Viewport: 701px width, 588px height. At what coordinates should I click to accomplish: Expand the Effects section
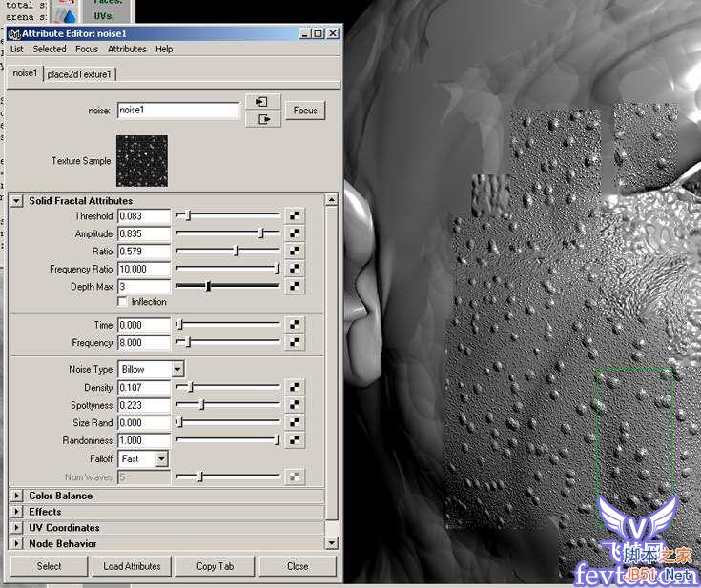coord(16,512)
